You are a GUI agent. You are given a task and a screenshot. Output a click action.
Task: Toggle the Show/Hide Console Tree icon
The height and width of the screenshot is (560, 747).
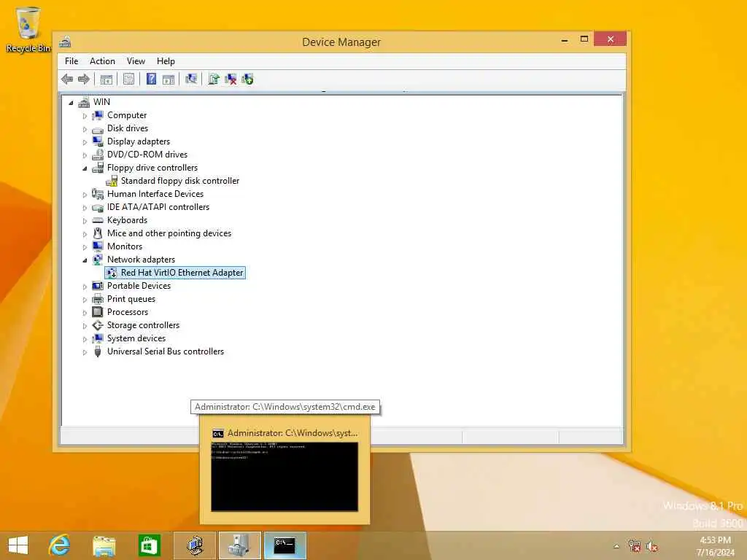[x=107, y=79]
